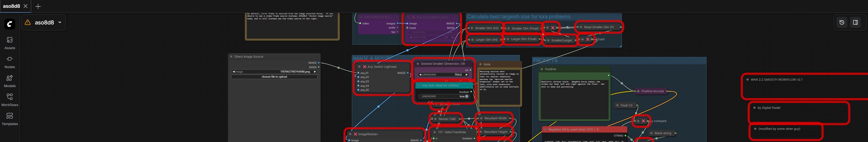Click the ComfyUI logo icon in sidebar
This screenshot has height=142, width=868.
9,24
